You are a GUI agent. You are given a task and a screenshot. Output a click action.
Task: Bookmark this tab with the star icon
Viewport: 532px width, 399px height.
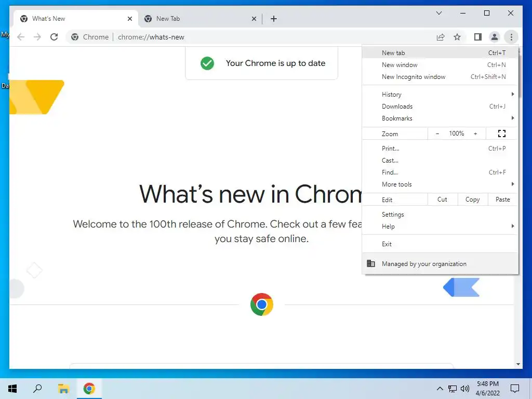click(457, 37)
